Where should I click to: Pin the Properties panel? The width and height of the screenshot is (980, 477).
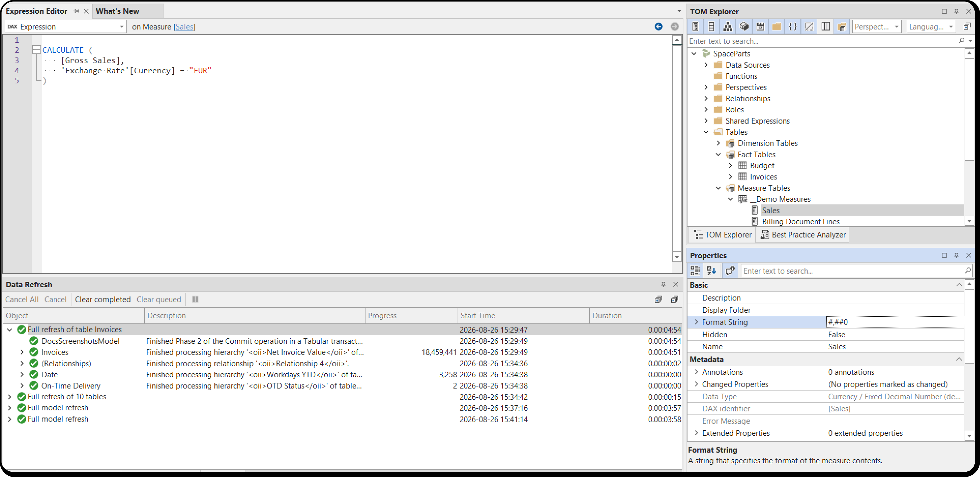point(956,255)
